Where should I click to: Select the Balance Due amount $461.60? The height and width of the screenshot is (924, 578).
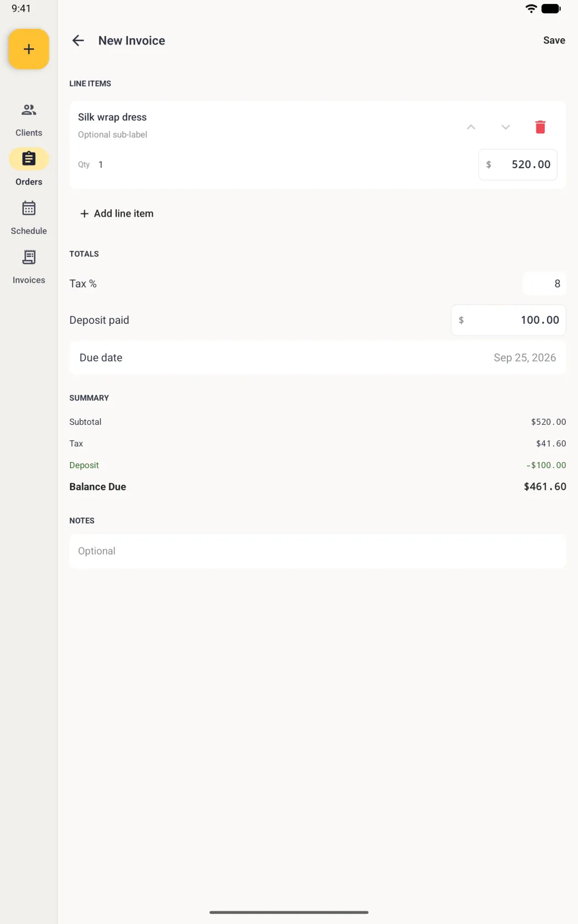(545, 486)
